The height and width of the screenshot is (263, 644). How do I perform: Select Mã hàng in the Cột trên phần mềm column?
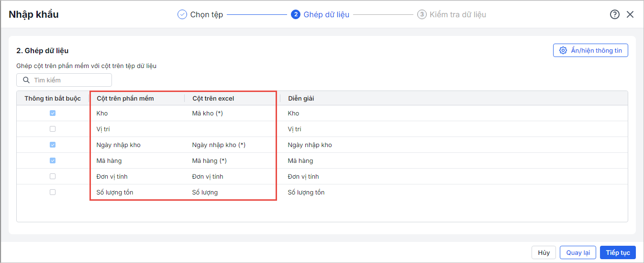click(109, 160)
